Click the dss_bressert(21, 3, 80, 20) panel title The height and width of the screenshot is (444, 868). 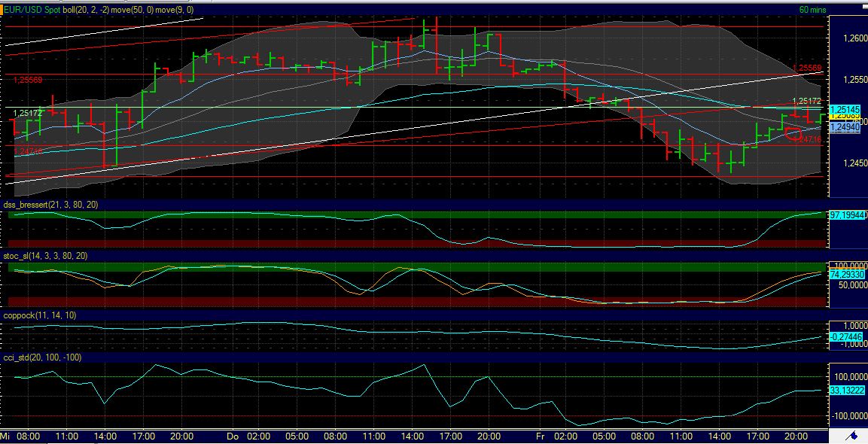coord(51,205)
